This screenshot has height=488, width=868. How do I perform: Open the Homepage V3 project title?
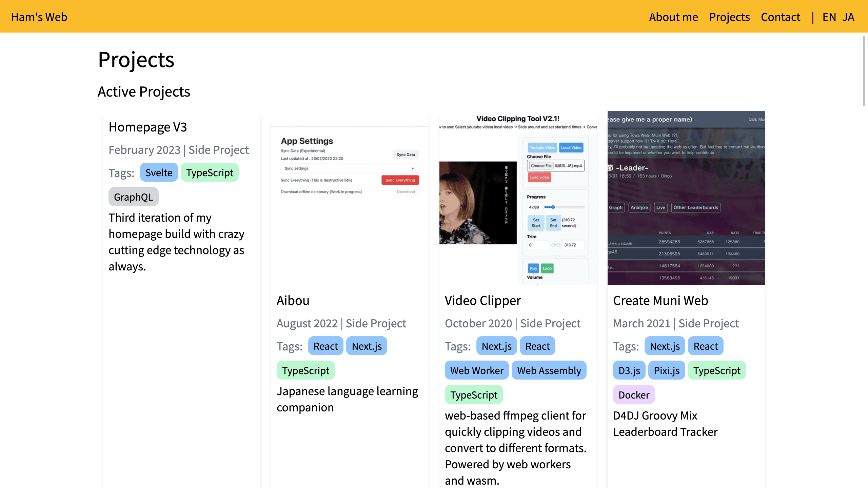click(147, 127)
